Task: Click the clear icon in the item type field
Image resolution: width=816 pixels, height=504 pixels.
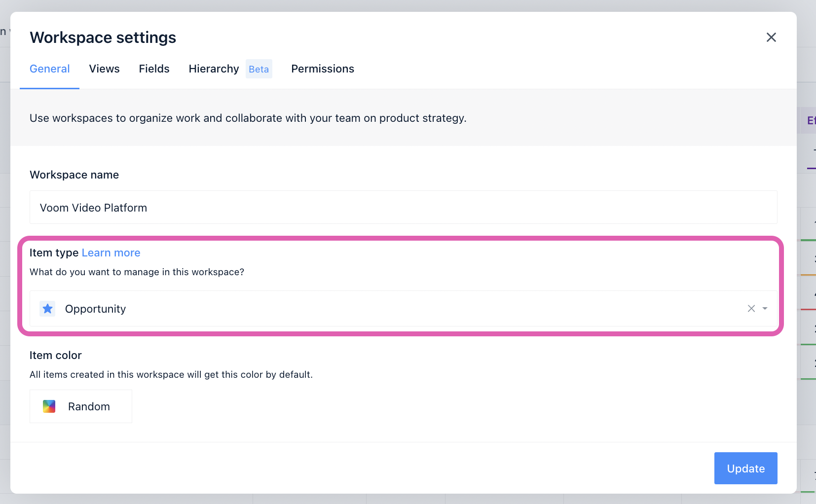Action: click(x=751, y=308)
